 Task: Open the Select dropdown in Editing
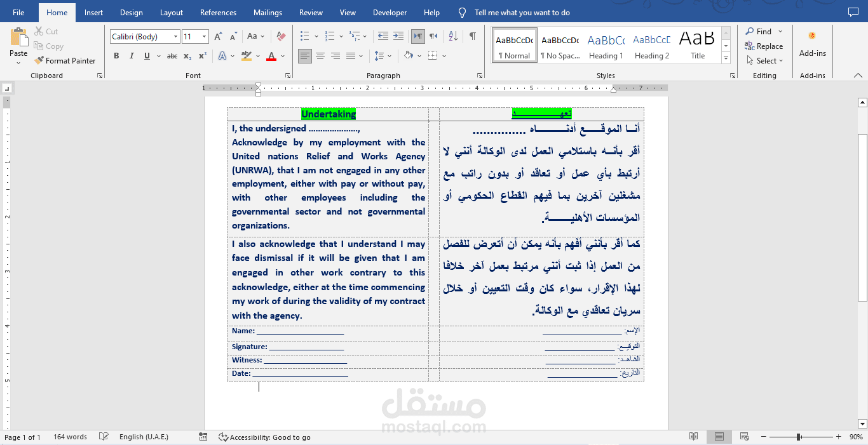click(764, 61)
